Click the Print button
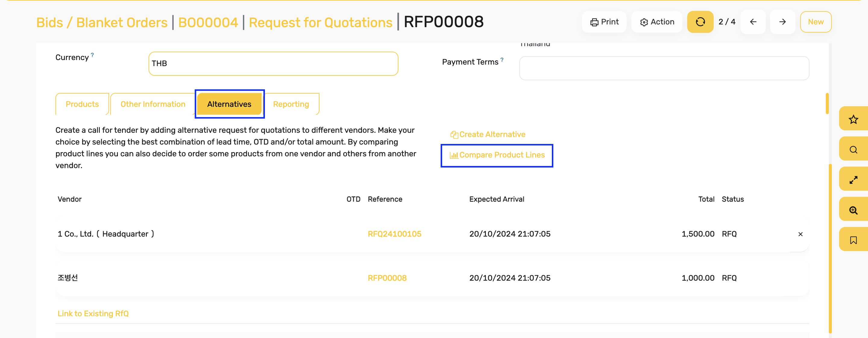Screen dimensions: 868x338 tap(604, 22)
